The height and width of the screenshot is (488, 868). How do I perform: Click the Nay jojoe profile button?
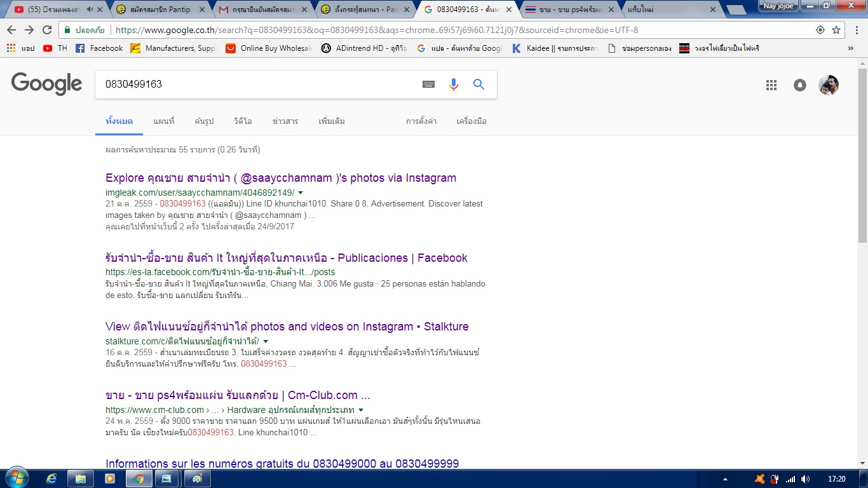click(x=778, y=5)
